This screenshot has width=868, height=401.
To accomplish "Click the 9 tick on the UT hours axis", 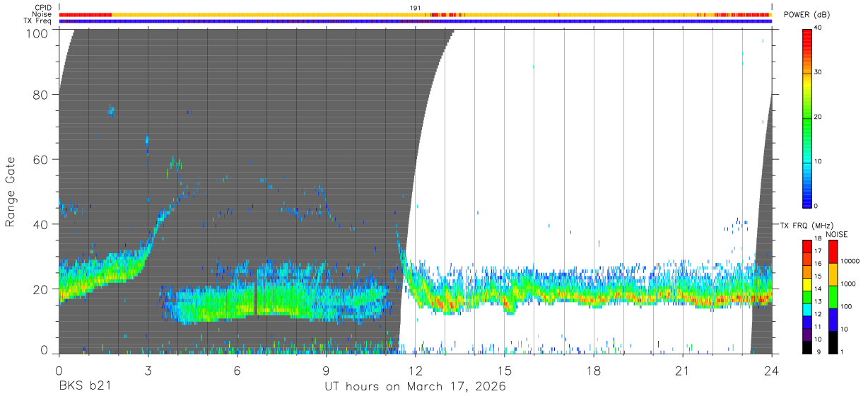I will [326, 370].
